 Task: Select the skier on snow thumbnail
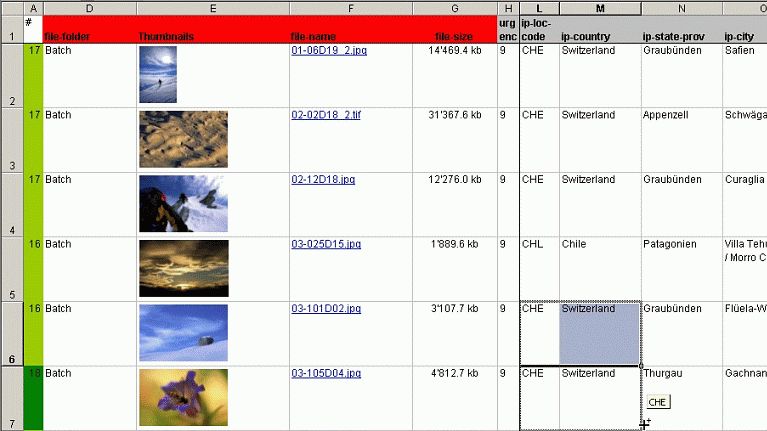click(158, 74)
